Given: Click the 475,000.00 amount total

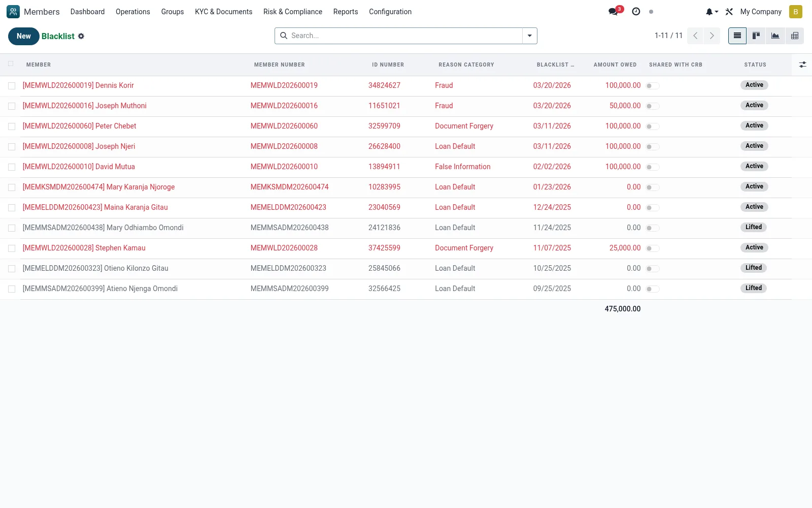Looking at the screenshot, I should (x=623, y=309).
